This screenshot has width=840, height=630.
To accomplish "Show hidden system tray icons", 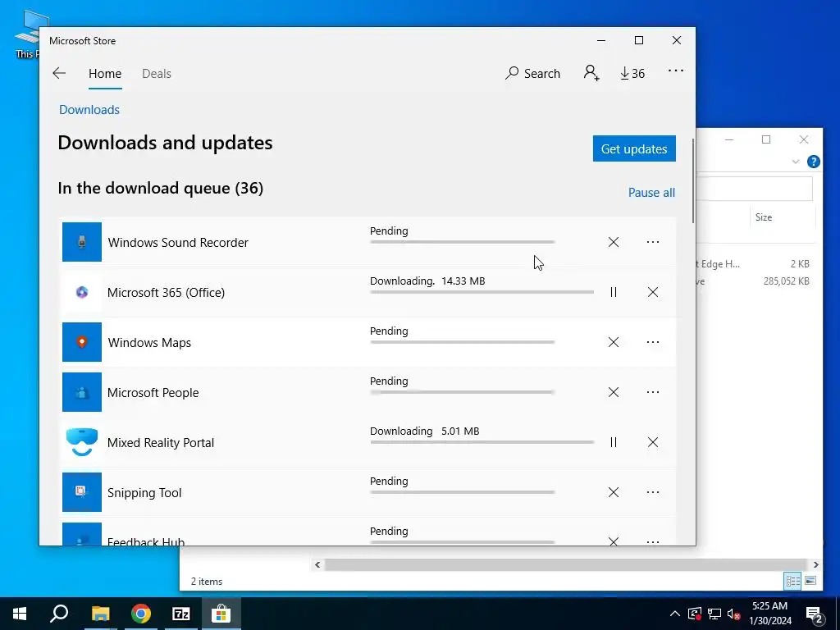I will click(x=675, y=614).
